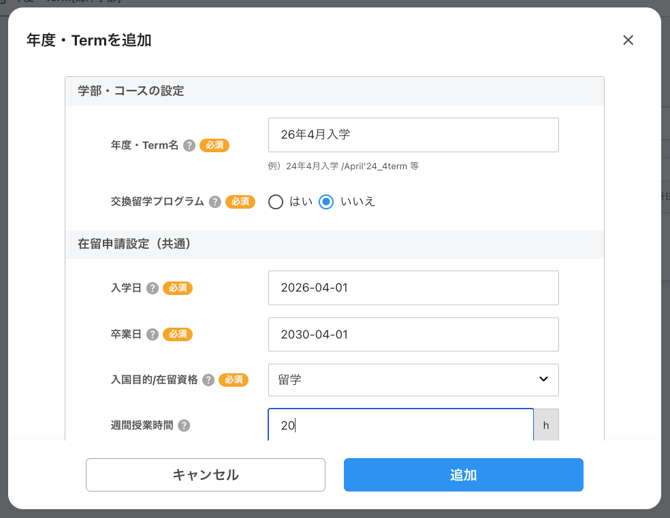Show help for the 卒業日 field
Screen dimensions: 670x518
click(153, 334)
